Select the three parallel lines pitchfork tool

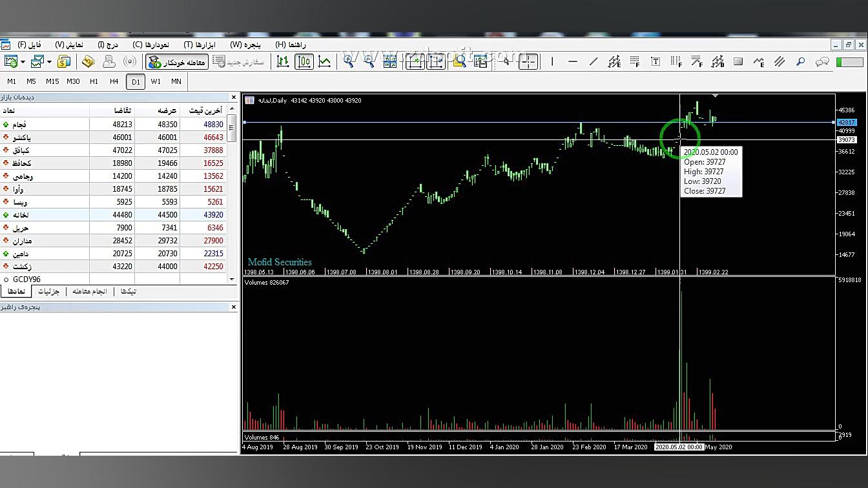pyautogui.click(x=780, y=61)
